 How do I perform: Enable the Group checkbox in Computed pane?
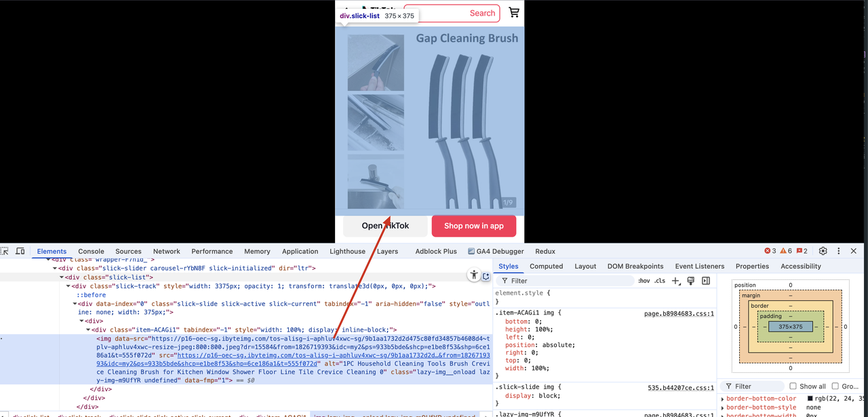click(x=835, y=386)
